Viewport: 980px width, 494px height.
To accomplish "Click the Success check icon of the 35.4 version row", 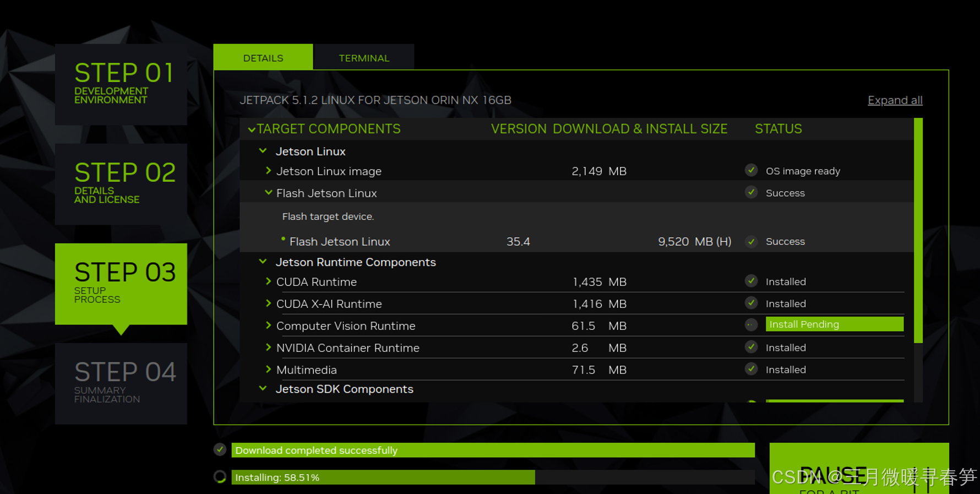I will [x=751, y=241].
